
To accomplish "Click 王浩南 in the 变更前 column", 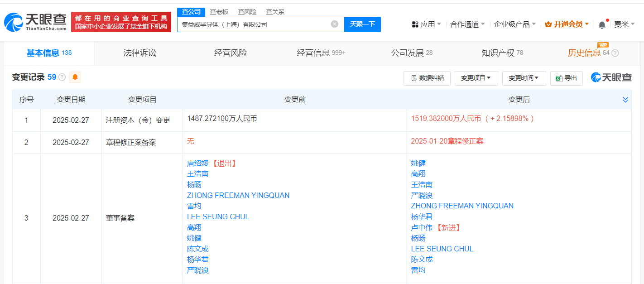I will pyautogui.click(x=198, y=174).
